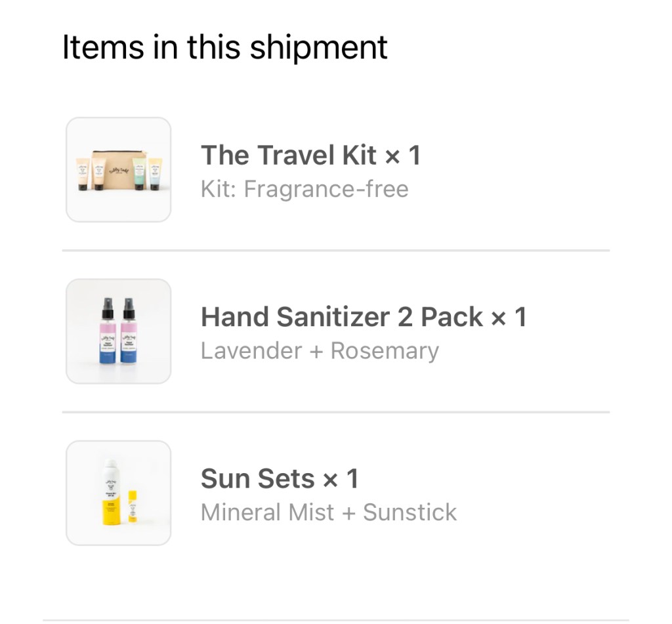Click the cream tubes left of the pouch
Viewport: 672px width, 624px height.
(90, 174)
